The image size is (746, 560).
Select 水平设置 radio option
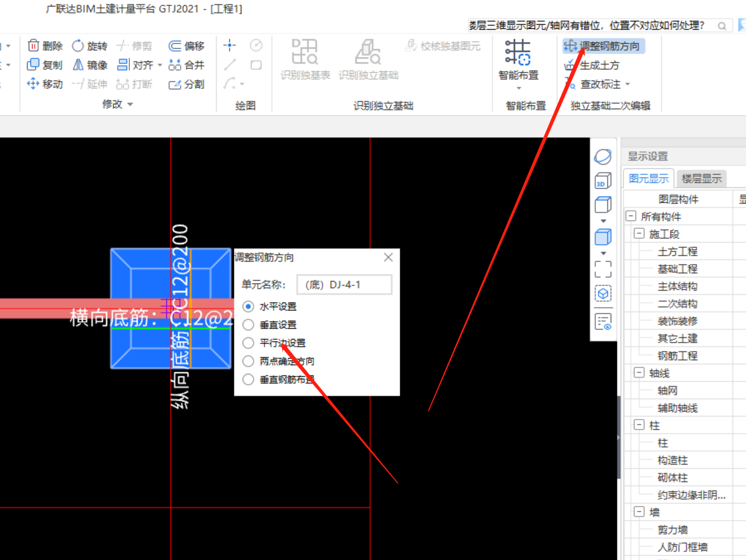click(249, 307)
